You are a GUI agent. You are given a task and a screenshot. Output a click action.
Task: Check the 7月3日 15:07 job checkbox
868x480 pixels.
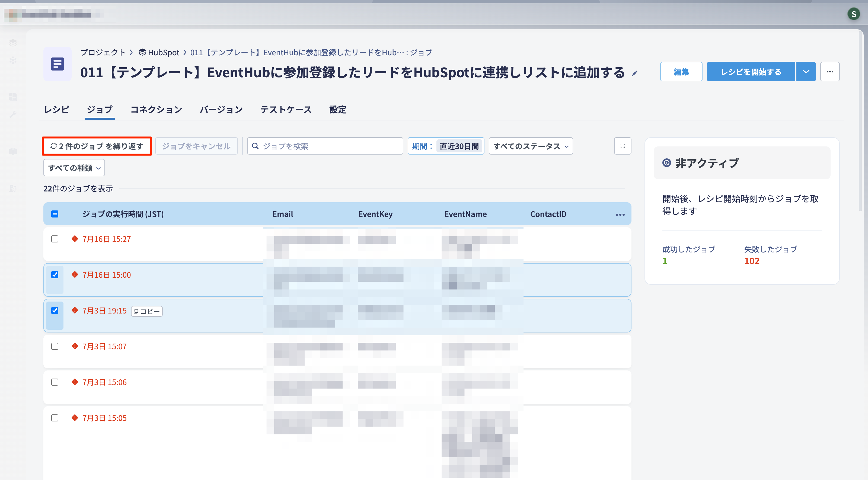55,346
